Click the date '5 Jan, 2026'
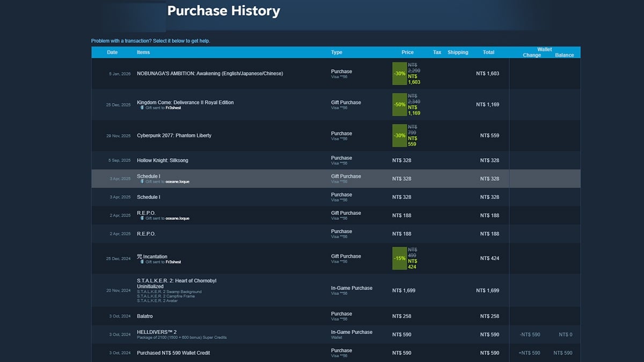 tap(120, 73)
